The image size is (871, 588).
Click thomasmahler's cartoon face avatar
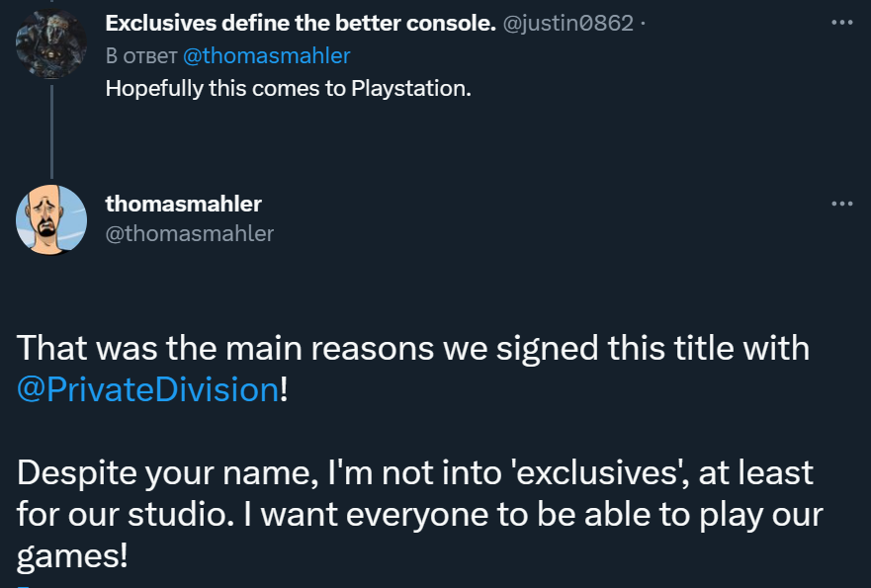pyautogui.click(x=51, y=219)
